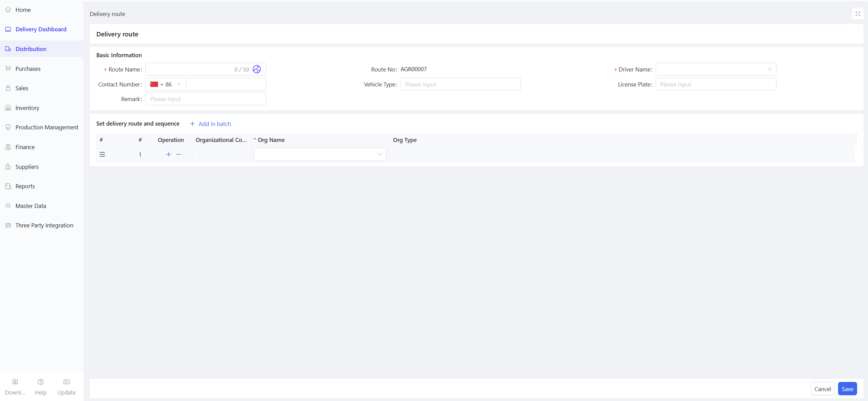
Task: Click the minus icon to remove row 1
Action: coord(178,154)
